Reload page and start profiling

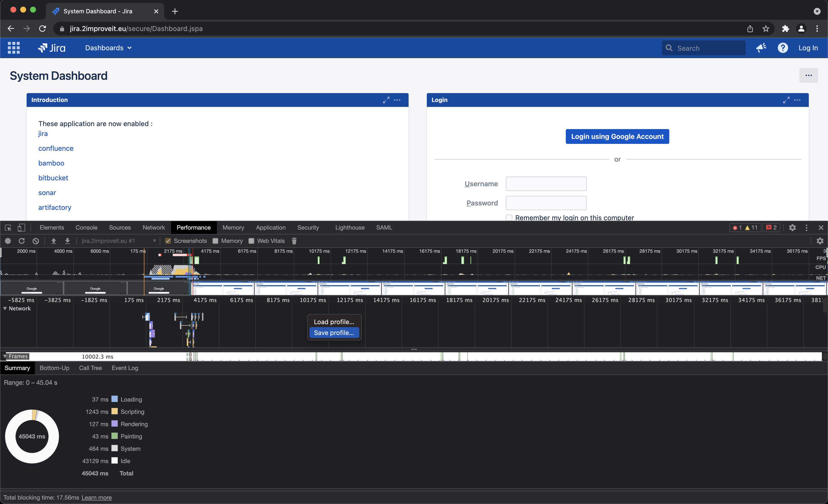[22, 241]
